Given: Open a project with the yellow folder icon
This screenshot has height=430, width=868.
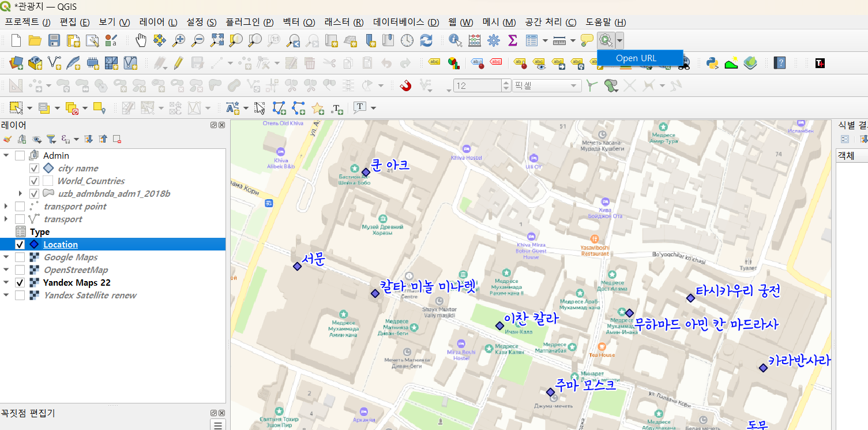Looking at the screenshot, I should pyautogui.click(x=35, y=40).
